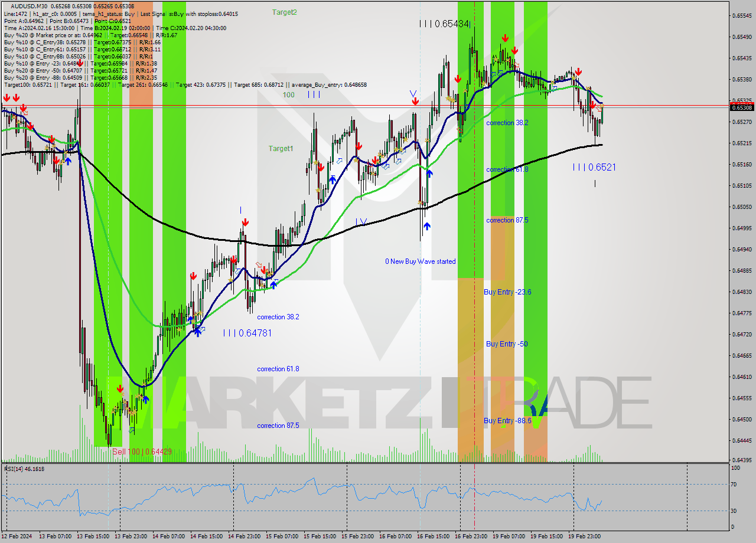Select the 'Buy Entry -50' level label

pyautogui.click(x=507, y=344)
